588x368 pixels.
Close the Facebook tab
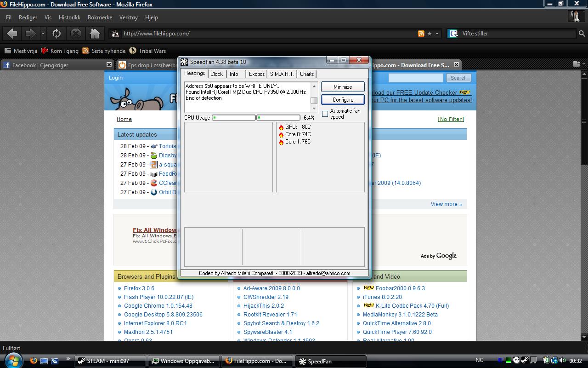click(109, 65)
